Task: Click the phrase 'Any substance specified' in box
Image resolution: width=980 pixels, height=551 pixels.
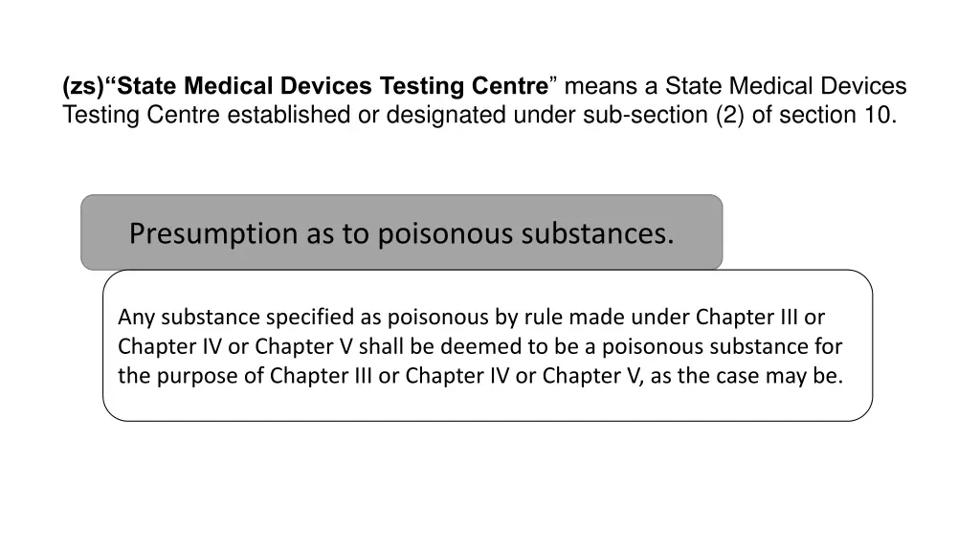Action: (x=236, y=318)
